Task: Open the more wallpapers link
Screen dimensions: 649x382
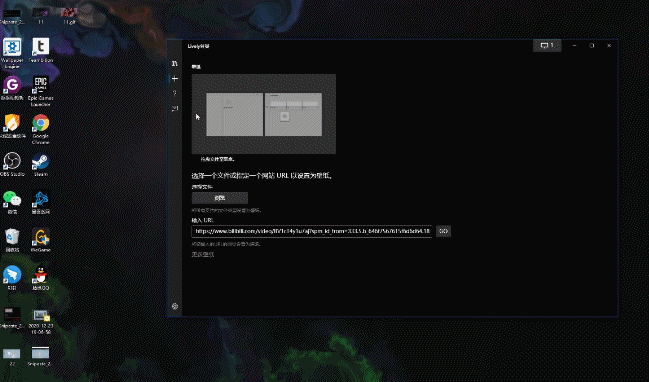Action: coord(202,254)
